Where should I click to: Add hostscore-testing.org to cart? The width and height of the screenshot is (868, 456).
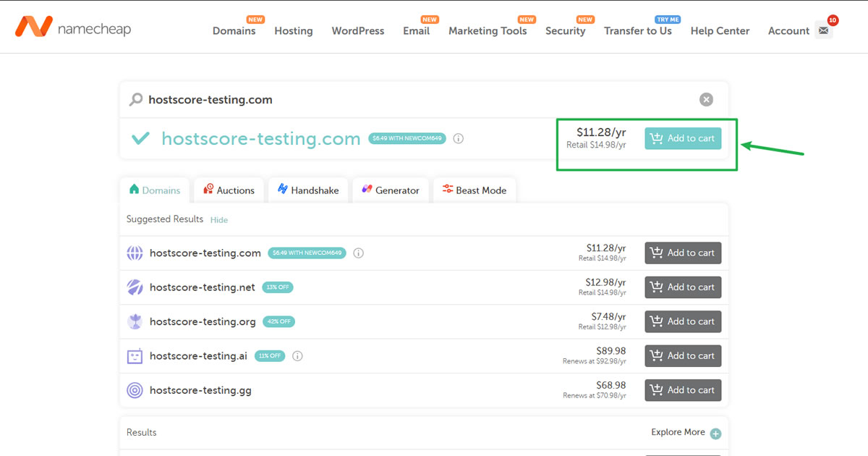[683, 321]
